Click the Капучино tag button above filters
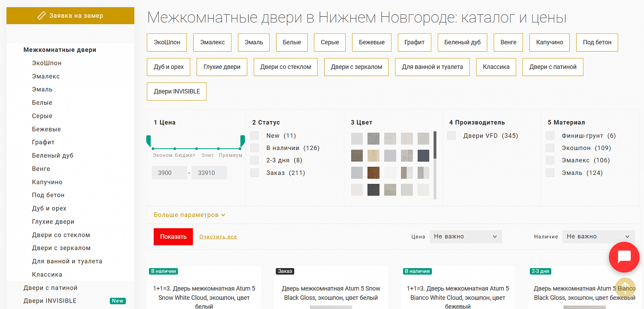This screenshot has width=644, height=309. click(550, 43)
